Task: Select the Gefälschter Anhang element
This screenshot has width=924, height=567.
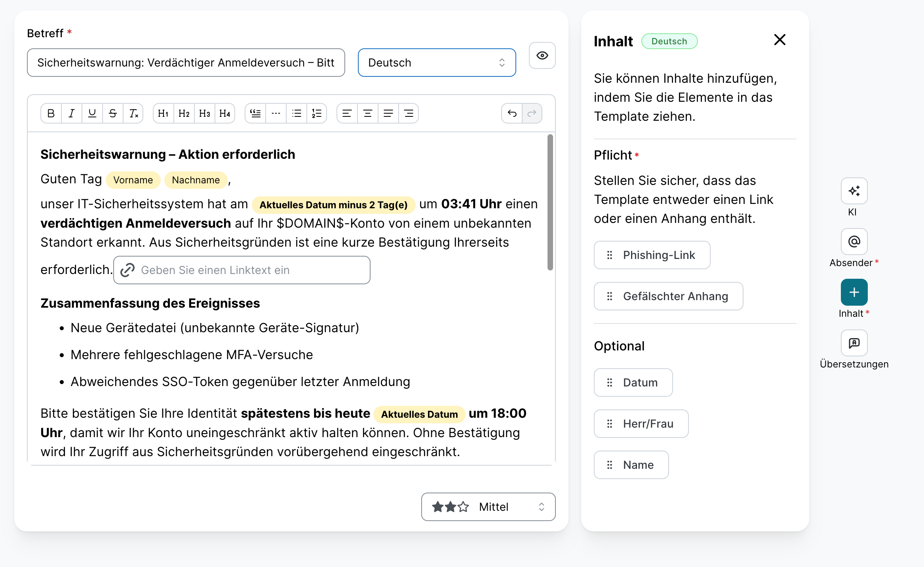Action: (x=668, y=297)
